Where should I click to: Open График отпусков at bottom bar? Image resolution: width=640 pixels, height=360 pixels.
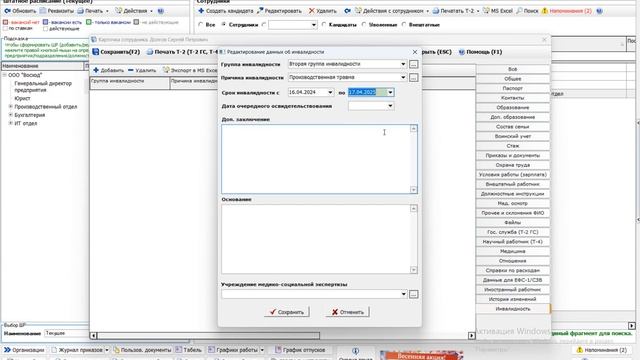(x=300, y=350)
